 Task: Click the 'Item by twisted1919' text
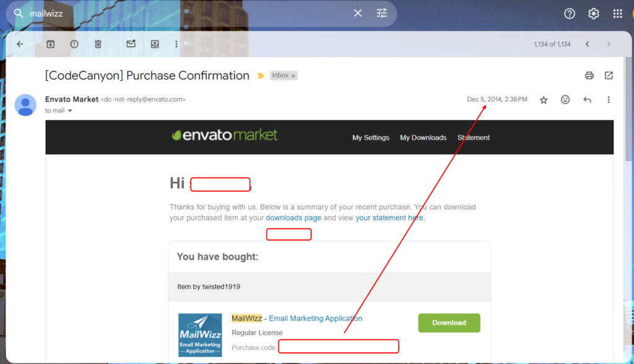point(209,287)
